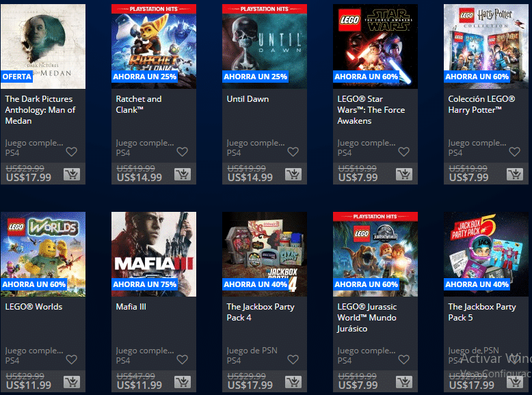
Task: Open The Jackbox Party Pack 5 title link
Action: pyautogui.click(x=482, y=312)
